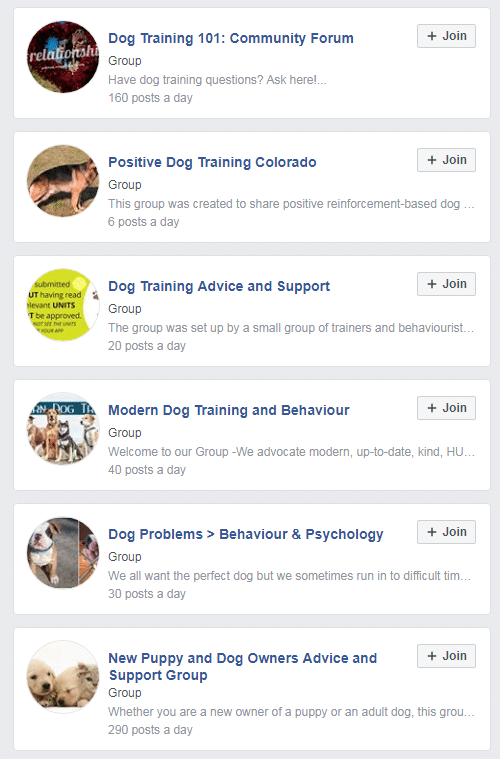Open Positive Dog Training Colorado title link
The width and height of the screenshot is (500, 759).
[212, 162]
